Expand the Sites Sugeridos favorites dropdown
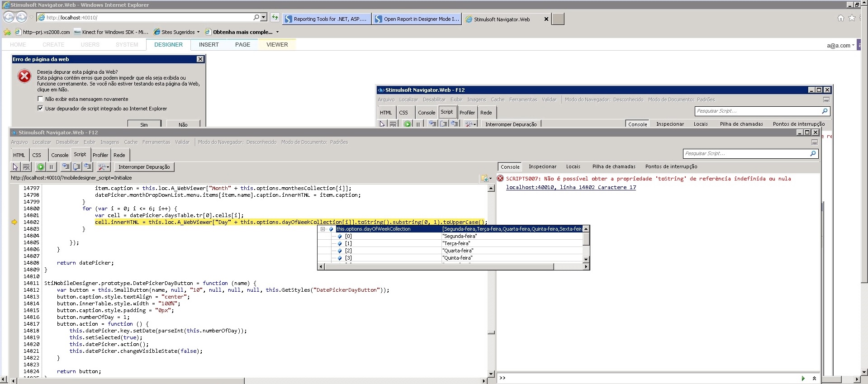The width and height of the screenshot is (868, 384). tap(198, 32)
